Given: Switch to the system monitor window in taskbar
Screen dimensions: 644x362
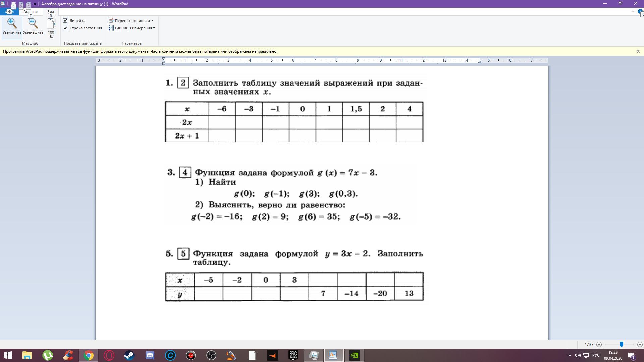Looking at the screenshot, I should click(x=314, y=355).
